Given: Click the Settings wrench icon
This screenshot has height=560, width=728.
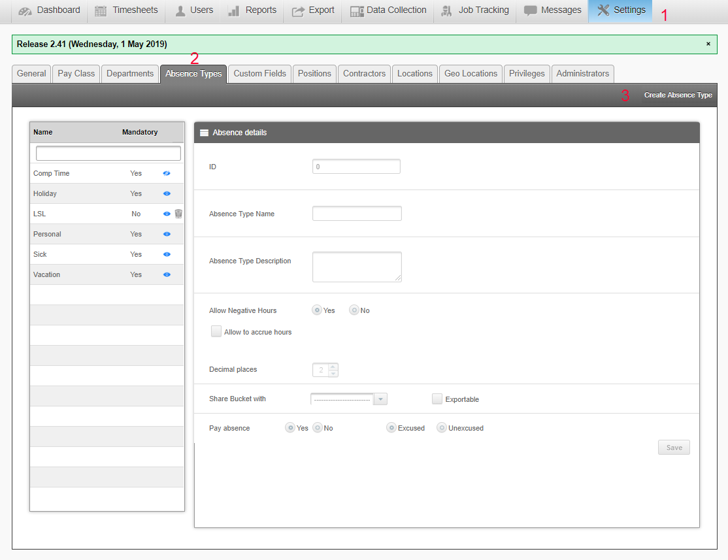Looking at the screenshot, I should point(603,10).
